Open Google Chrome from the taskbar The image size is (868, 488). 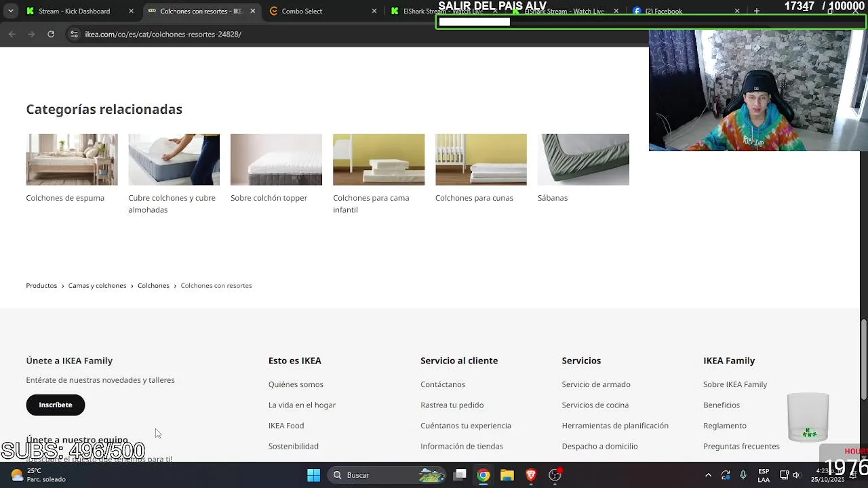click(483, 475)
